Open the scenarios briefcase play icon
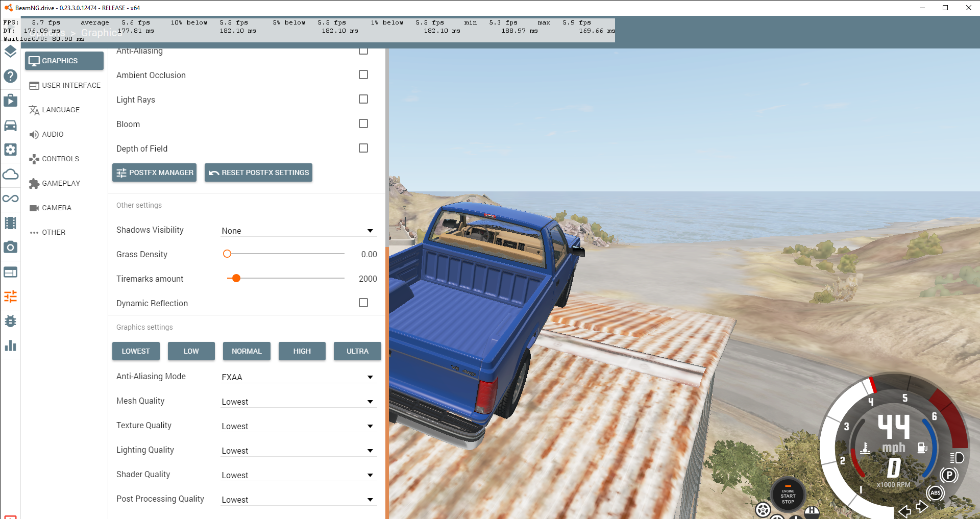Viewport: 980px width, 519px height. tap(10, 101)
